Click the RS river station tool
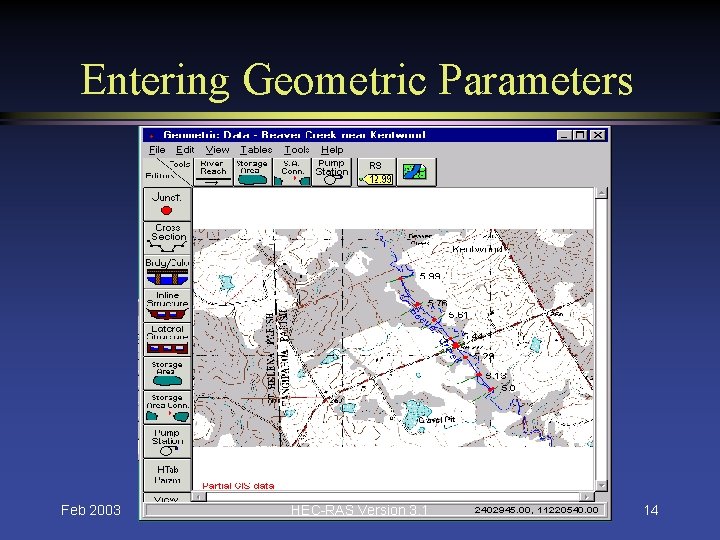 coord(376,172)
